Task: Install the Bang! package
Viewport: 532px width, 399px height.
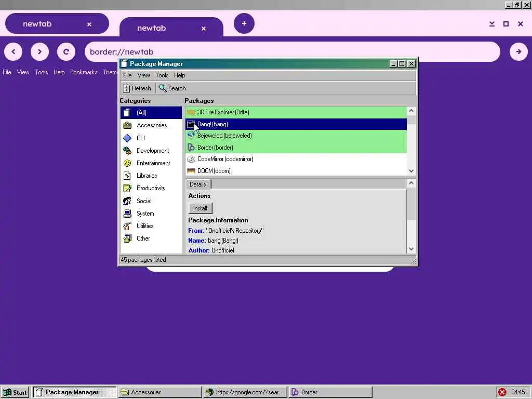Action: click(200, 208)
